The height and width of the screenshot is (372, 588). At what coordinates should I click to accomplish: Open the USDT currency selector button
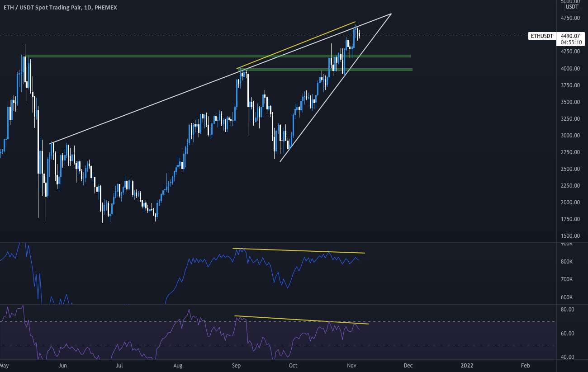[572, 7]
